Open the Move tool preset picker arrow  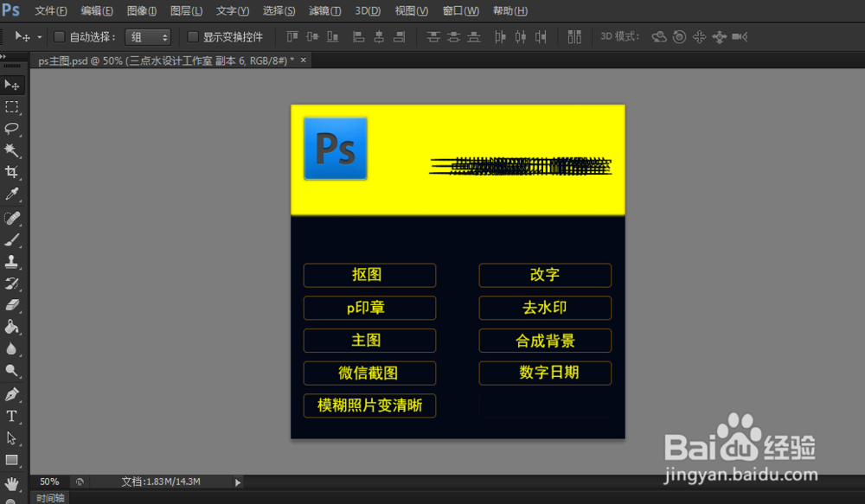click(39, 37)
